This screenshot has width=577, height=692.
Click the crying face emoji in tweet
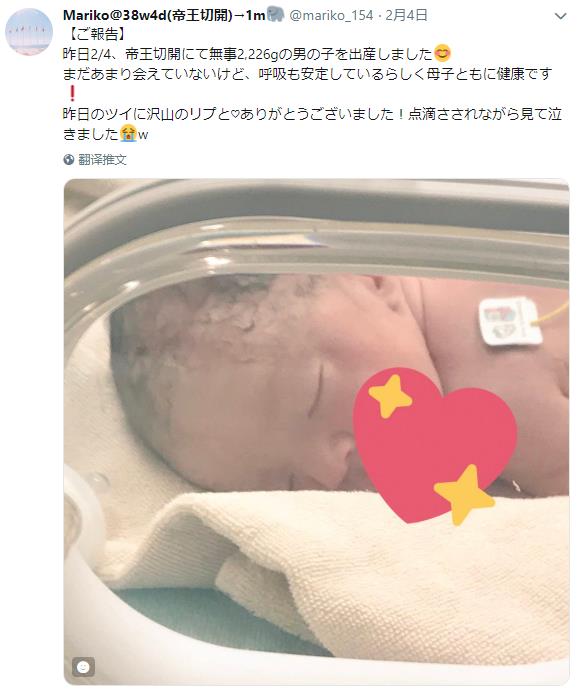(128, 133)
